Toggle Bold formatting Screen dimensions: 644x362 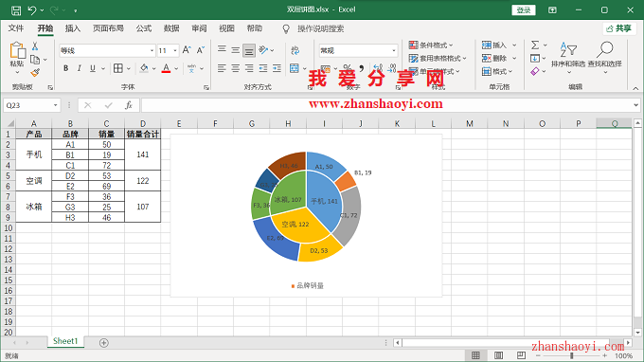click(65, 68)
